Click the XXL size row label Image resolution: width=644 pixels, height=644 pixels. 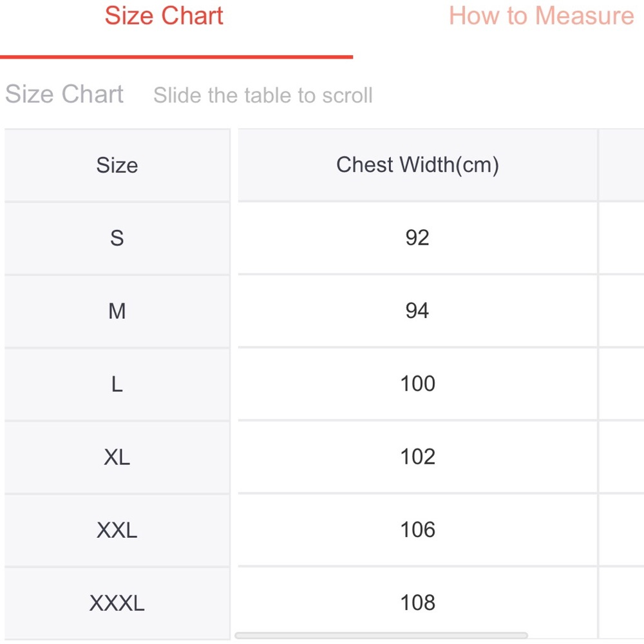click(117, 530)
